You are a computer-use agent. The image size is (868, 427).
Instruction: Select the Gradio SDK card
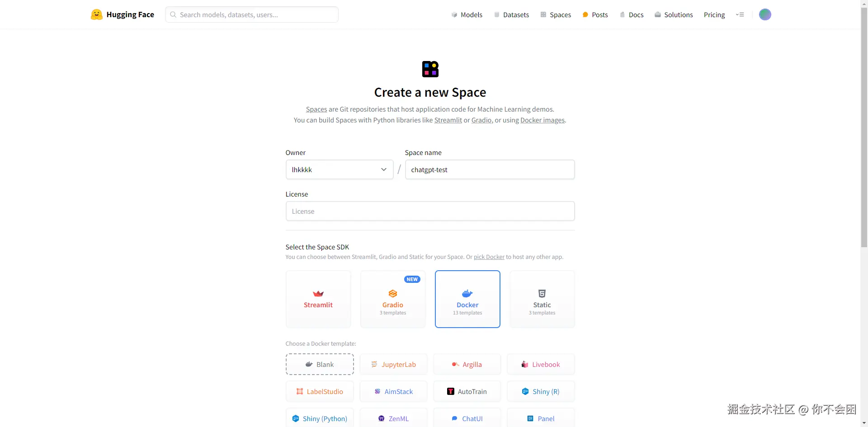pos(393,299)
